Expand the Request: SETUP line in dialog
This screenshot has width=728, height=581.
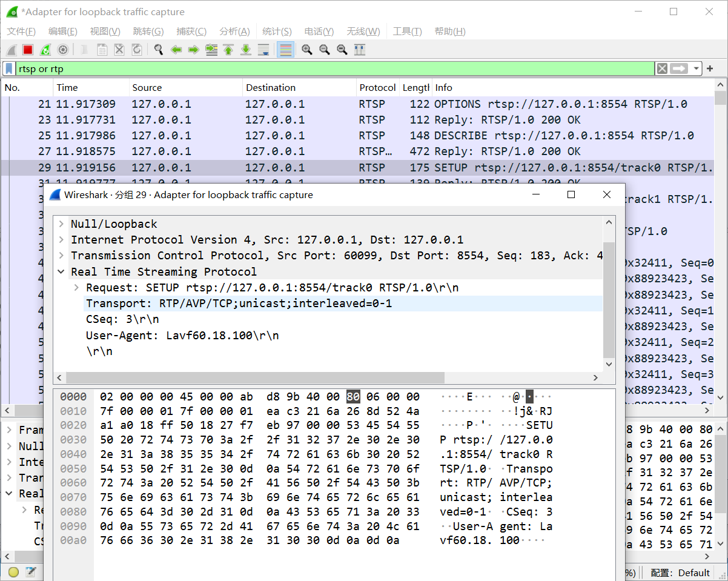click(76, 287)
